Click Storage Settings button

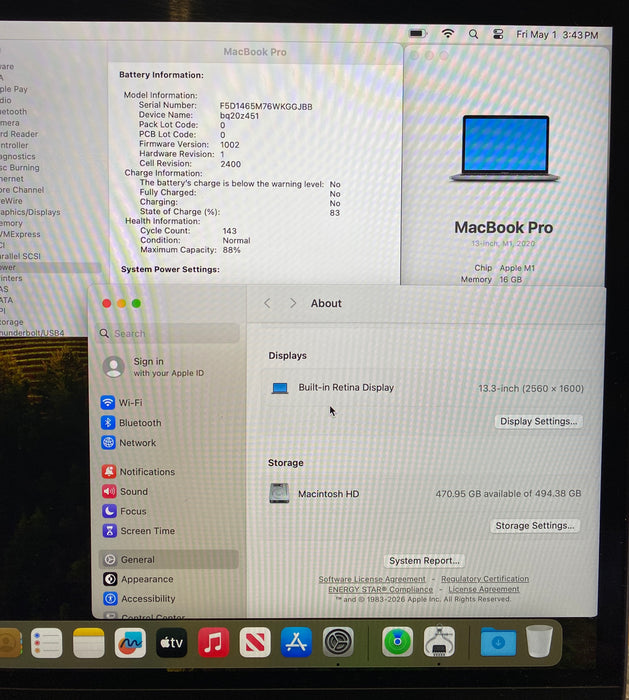click(x=535, y=525)
